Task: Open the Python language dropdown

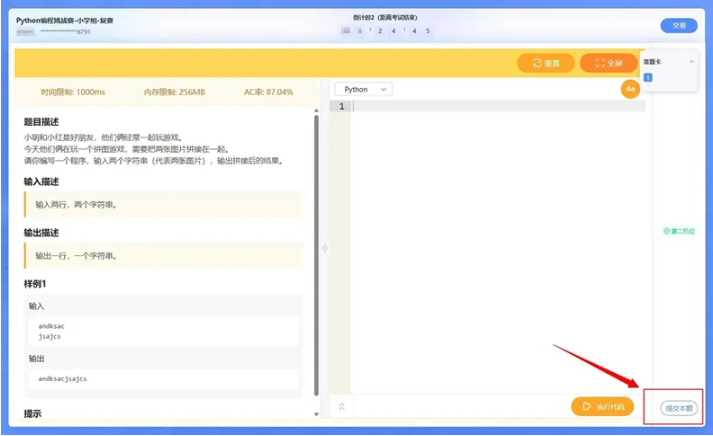Action: click(364, 90)
